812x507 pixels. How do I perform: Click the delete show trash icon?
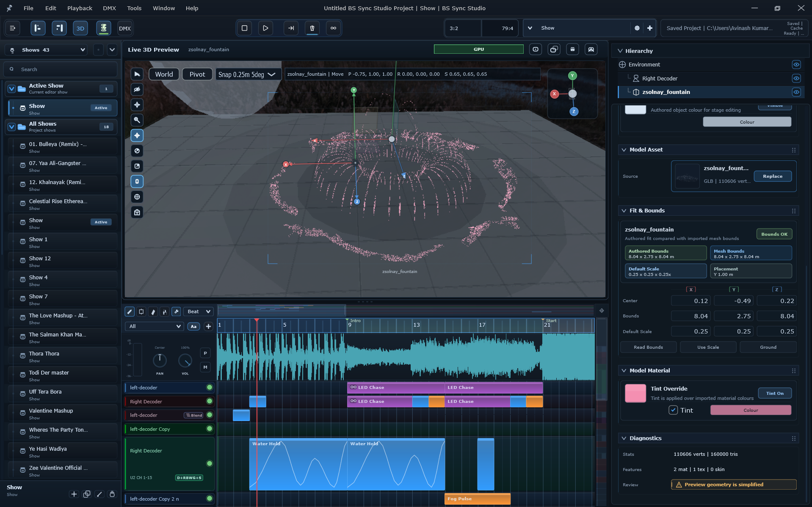(x=112, y=494)
